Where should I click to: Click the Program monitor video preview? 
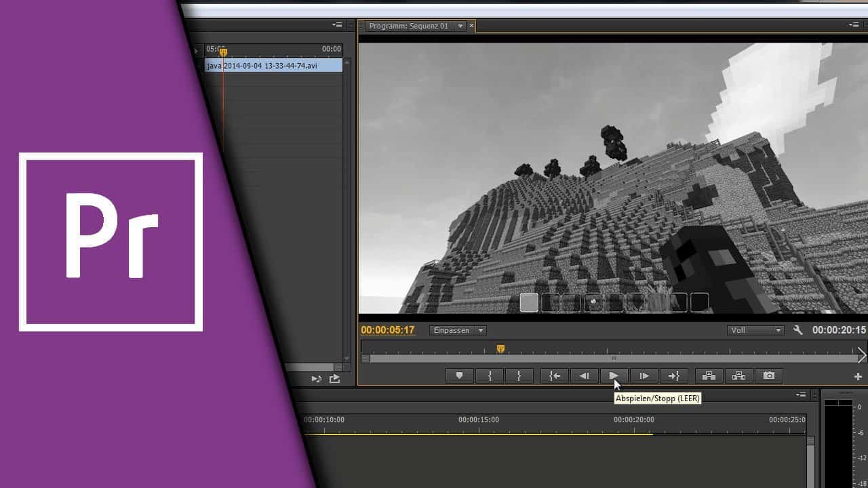pyautogui.click(x=613, y=178)
